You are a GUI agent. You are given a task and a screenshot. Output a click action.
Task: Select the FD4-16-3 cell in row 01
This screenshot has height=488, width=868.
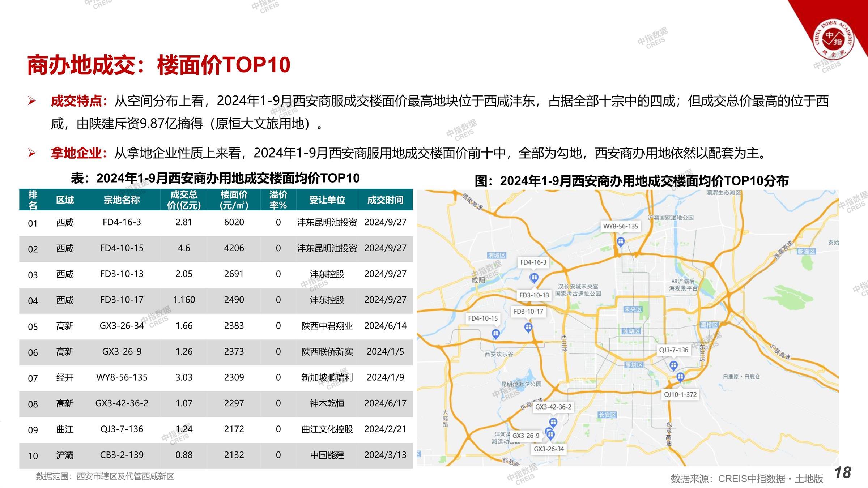click(122, 222)
